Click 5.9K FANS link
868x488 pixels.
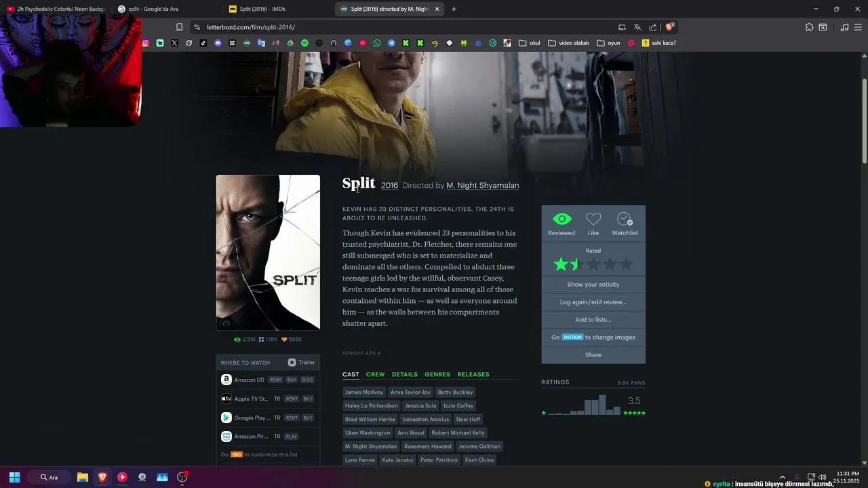(631, 383)
